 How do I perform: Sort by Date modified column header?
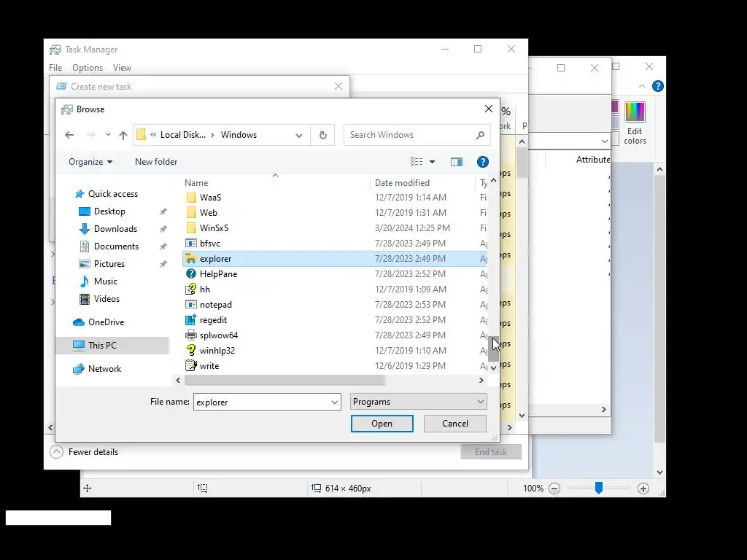[422, 183]
